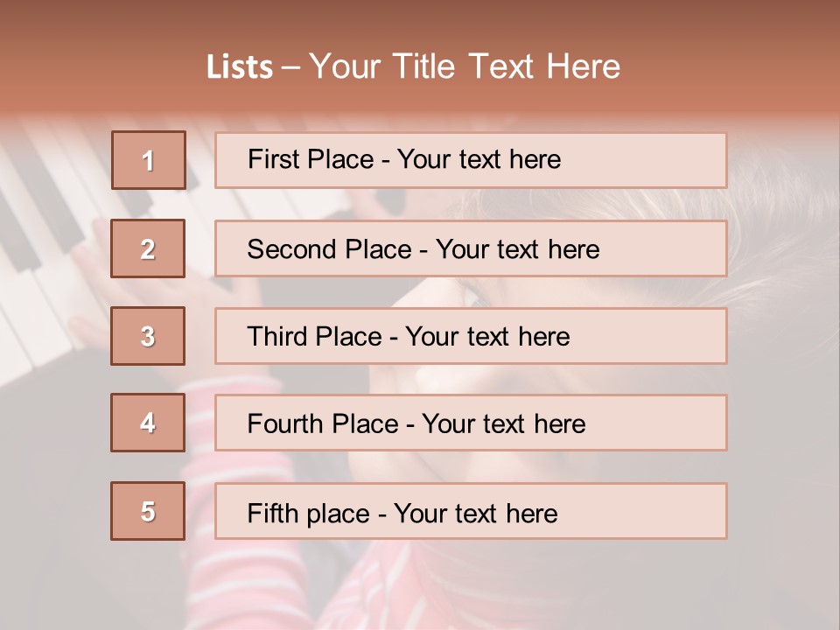Select the number 2 square
The width and height of the screenshot is (840, 630).
point(149,248)
